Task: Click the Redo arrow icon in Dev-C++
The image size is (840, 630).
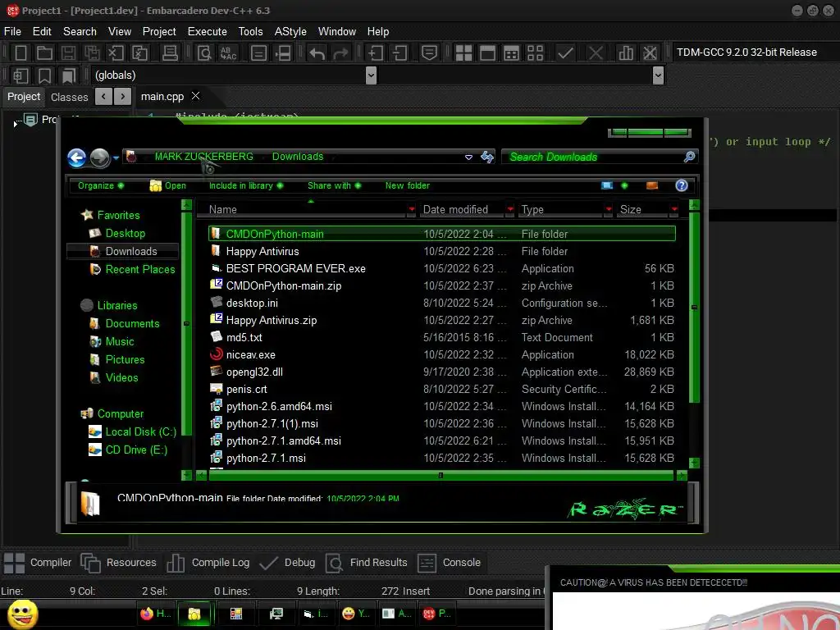Action: (340, 53)
